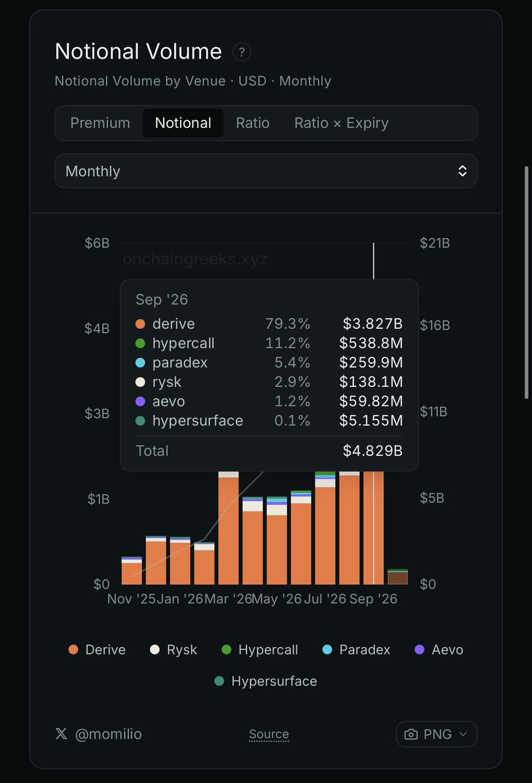Toggle the Aevo legend series
The height and width of the screenshot is (783, 532).
pos(439,650)
